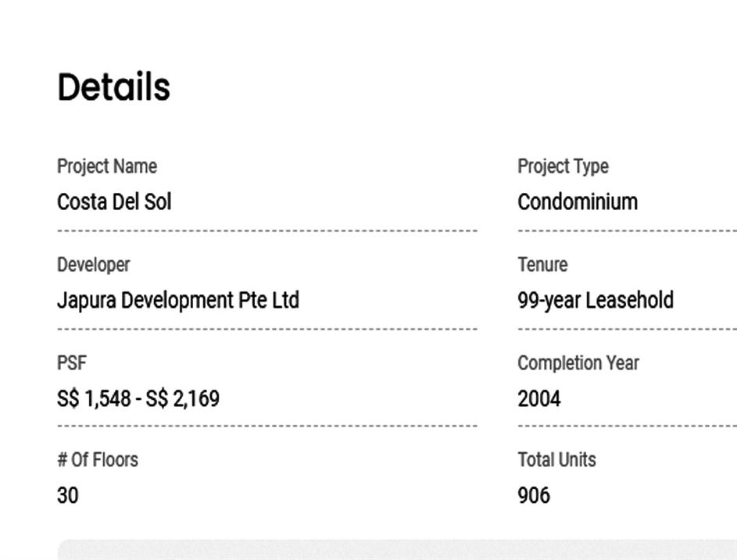
Task: Click the # Of Floors label
Action: 98,460
